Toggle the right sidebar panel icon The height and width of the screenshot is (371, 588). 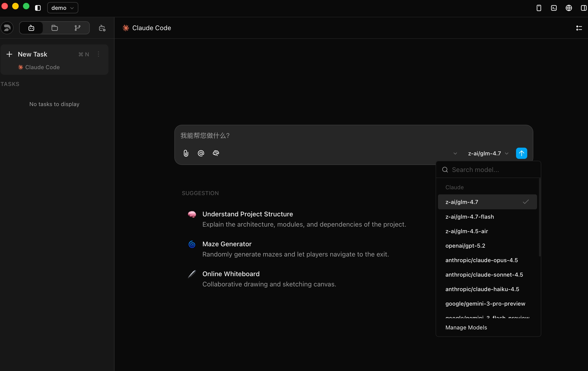click(x=584, y=8)
